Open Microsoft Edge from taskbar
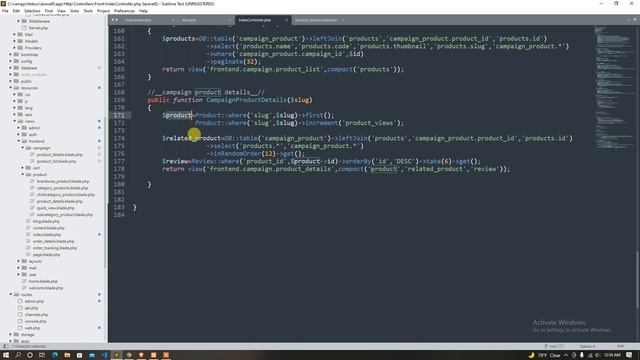 (55, 355)
